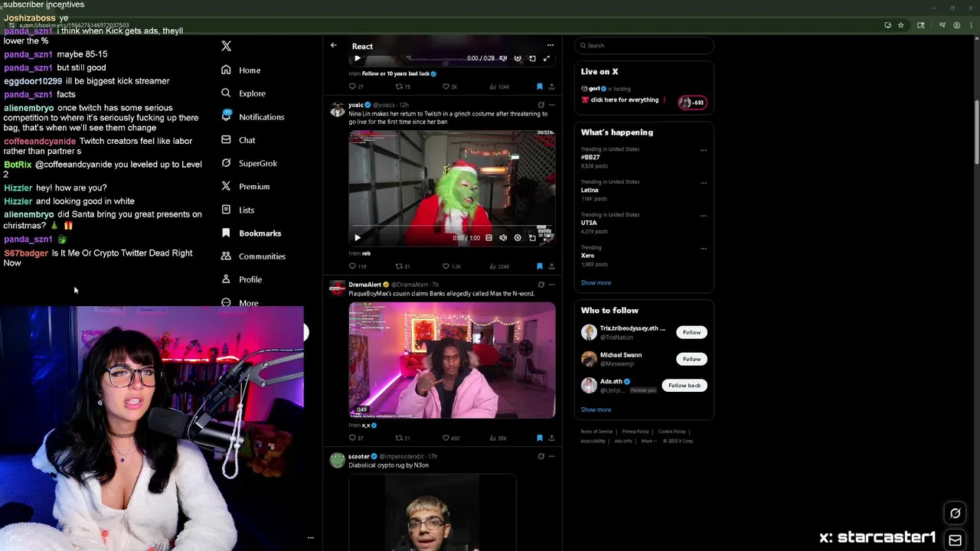This screenshot has width=980, height=551.
Task: Open Premium in the X sidebar
Action: pyautogui.click(x=245, y=187)
